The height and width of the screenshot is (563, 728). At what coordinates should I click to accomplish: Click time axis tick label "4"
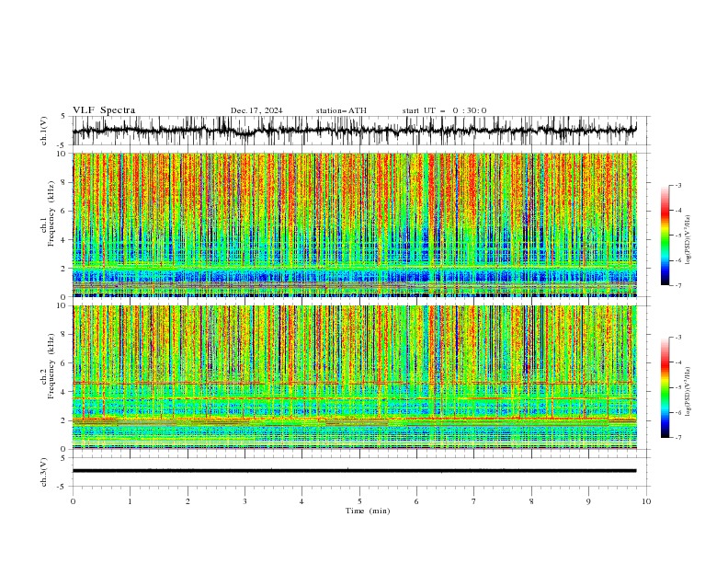(x=302, y=501)
